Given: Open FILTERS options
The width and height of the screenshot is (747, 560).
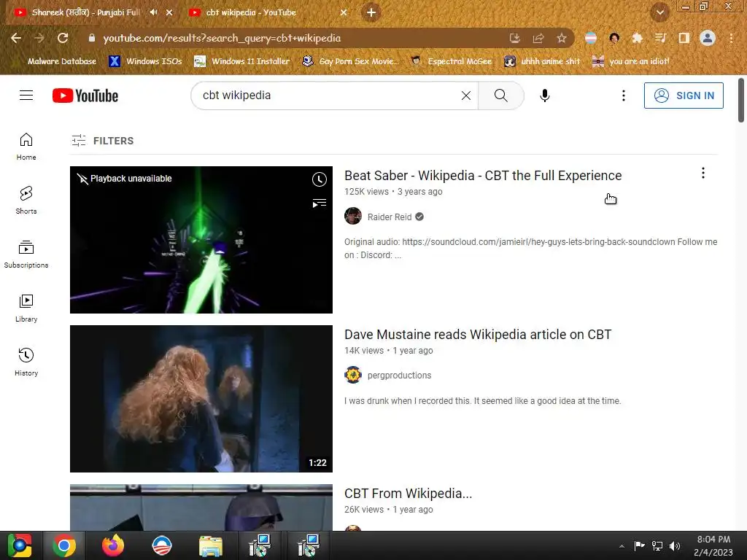Looking at the screenshot, I should click(x=102, y=141).
